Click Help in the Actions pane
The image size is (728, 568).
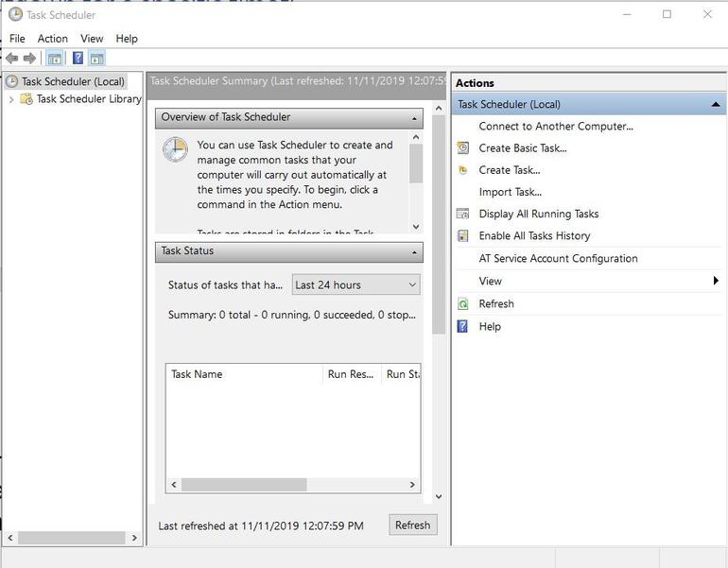pyautogui.click(x=490, y=326)
